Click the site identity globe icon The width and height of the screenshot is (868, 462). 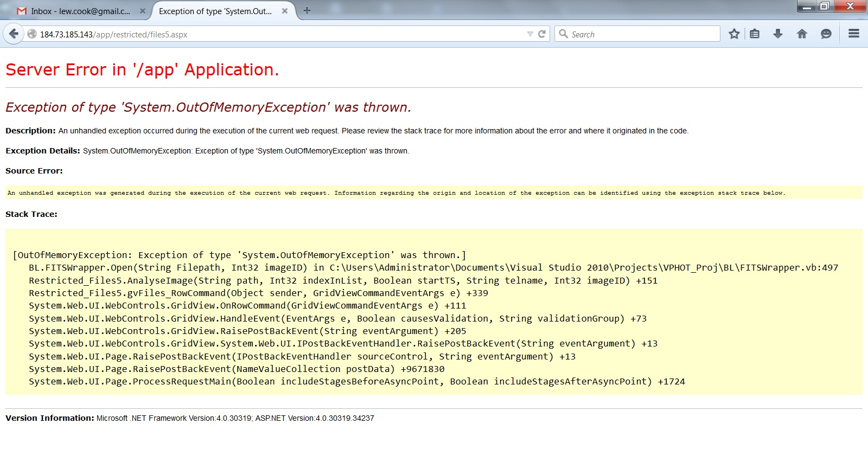(x=32, y=34)
